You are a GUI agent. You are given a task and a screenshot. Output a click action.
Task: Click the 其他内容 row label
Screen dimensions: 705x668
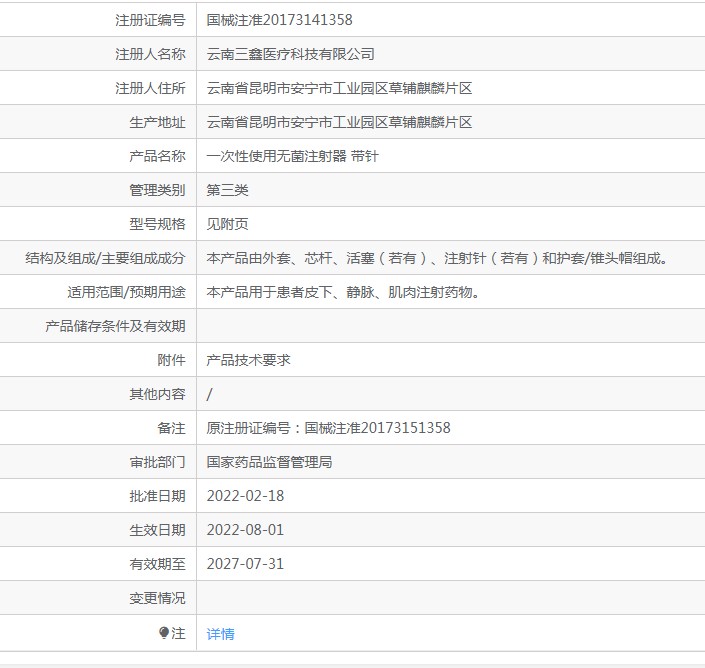157,394
